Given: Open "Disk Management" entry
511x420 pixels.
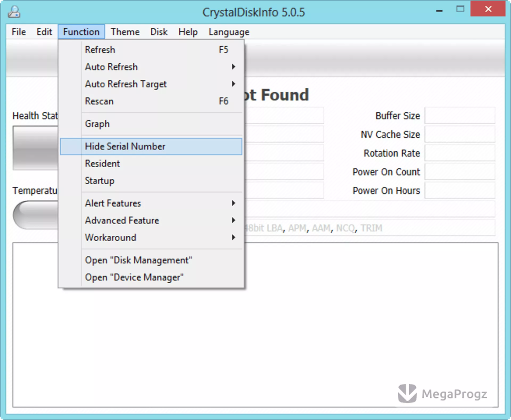Looking at the screenshot, I should coord(151,260).
